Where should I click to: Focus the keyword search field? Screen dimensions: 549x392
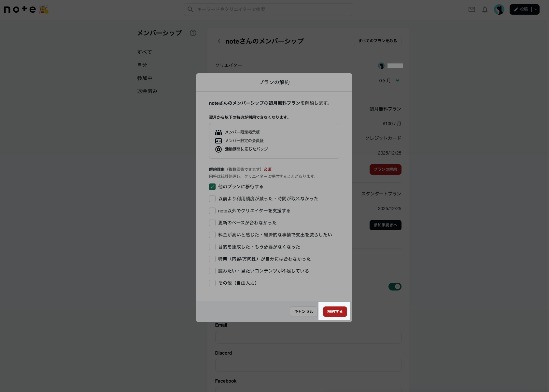coord(269,9)
